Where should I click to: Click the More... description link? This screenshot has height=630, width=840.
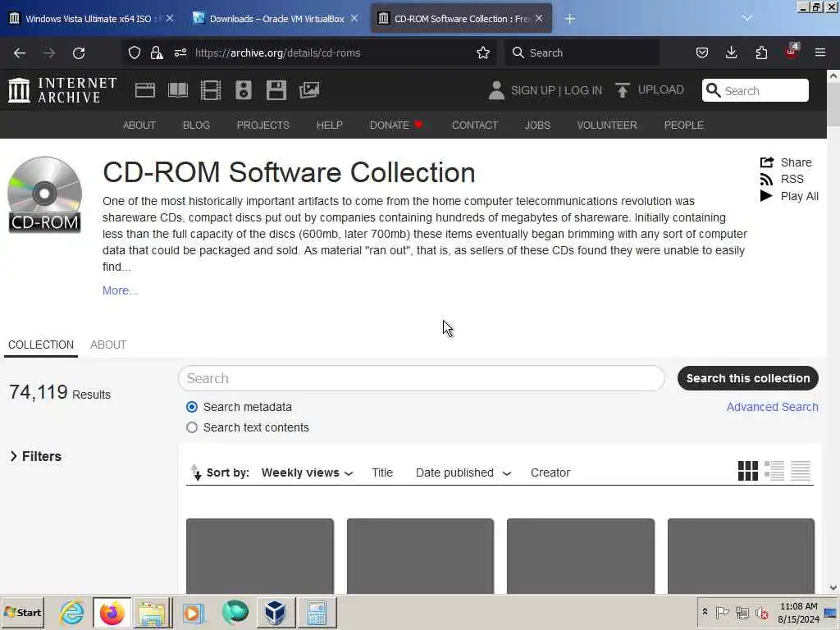click(x=120, y=290)
